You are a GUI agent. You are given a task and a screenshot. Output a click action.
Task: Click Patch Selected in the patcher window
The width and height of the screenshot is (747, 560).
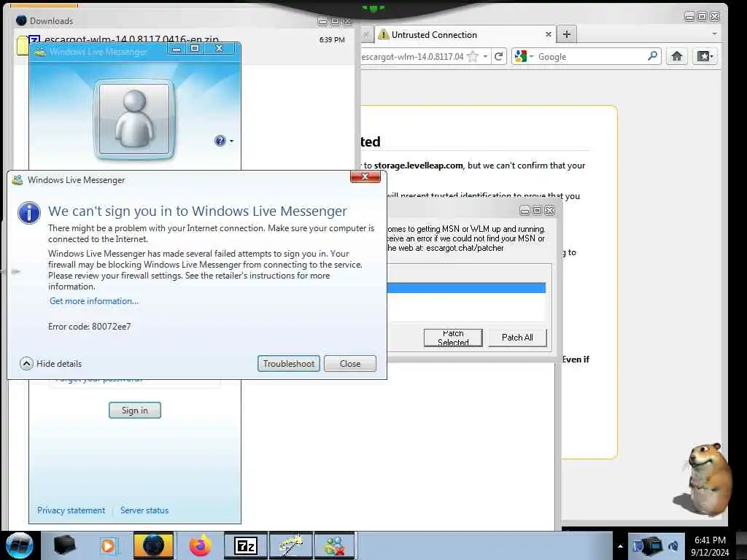pyautogui.click(x=453, y=338)
